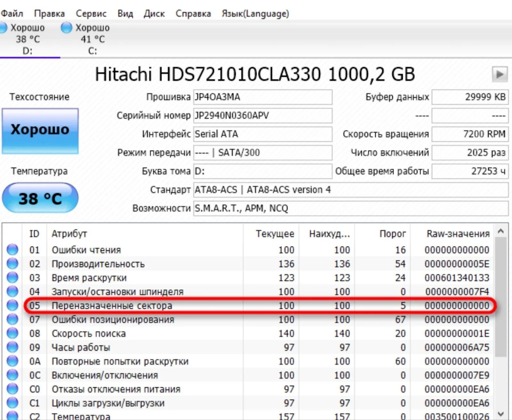Click the status orb for attribute 05
The image size is (512, 420).
click(x=12, y=305)
